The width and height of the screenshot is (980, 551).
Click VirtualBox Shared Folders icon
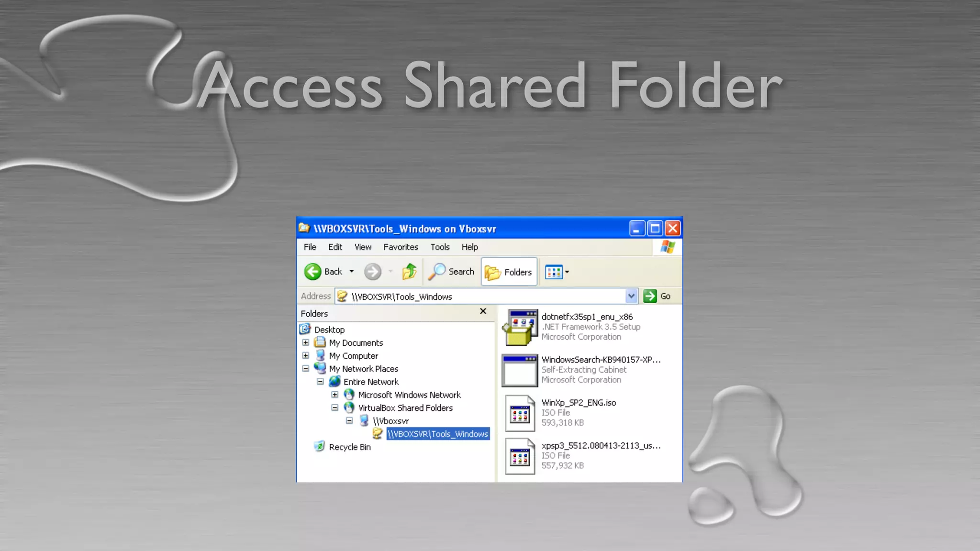(349, 408)
